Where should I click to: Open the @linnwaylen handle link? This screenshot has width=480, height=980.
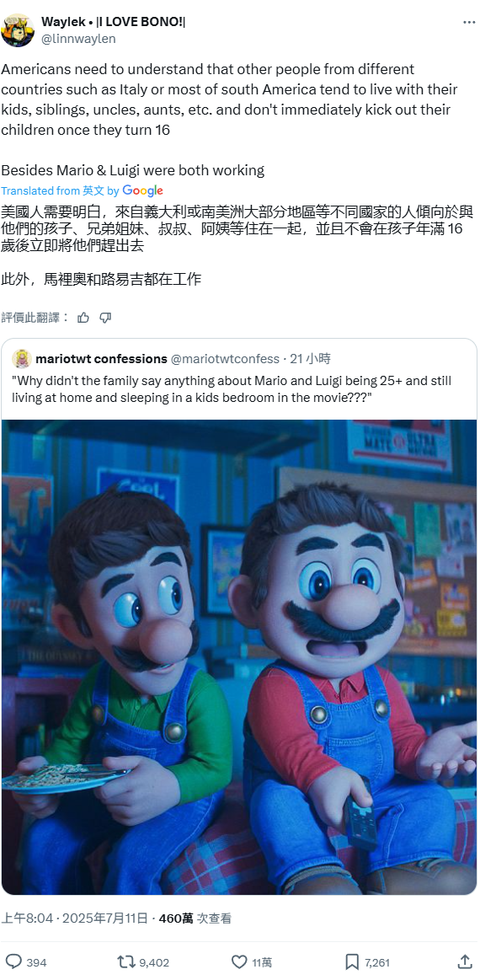pos(78,39)
